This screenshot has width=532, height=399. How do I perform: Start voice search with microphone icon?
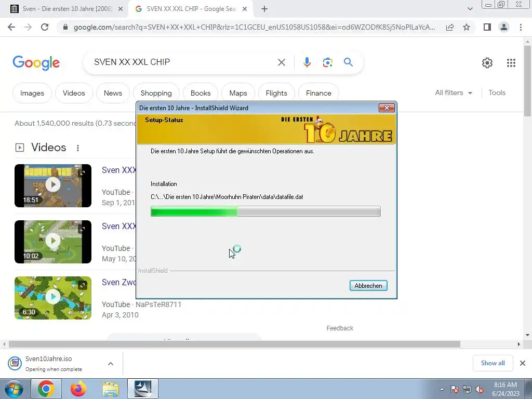pyautogui.click(x=307, y=62)
